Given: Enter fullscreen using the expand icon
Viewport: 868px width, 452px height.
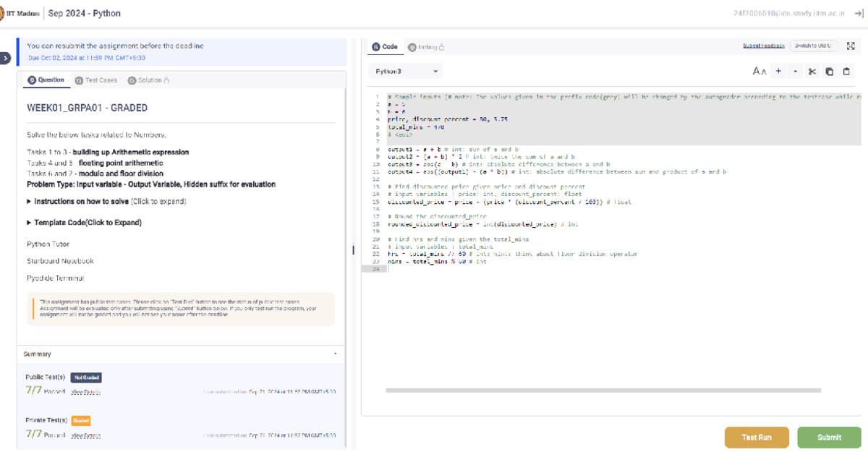Looking at the screenshot, I should click(x=851, y=45).
